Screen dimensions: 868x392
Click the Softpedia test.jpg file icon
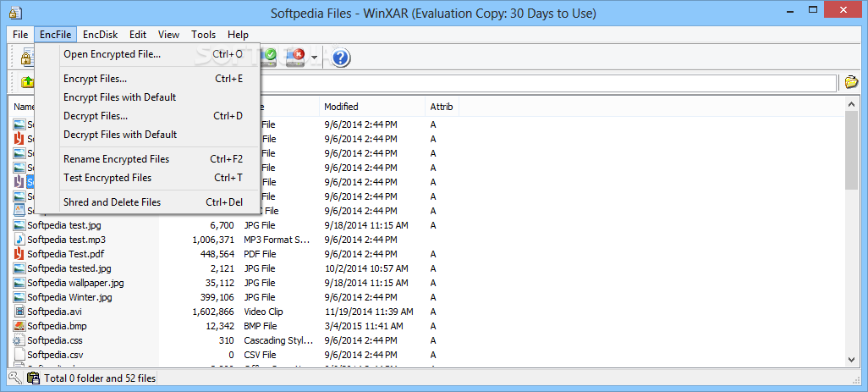[x=19, y=225]
